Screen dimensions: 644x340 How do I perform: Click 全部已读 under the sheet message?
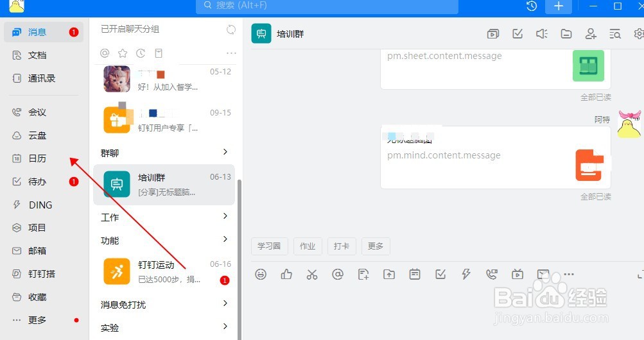[596, 98]
